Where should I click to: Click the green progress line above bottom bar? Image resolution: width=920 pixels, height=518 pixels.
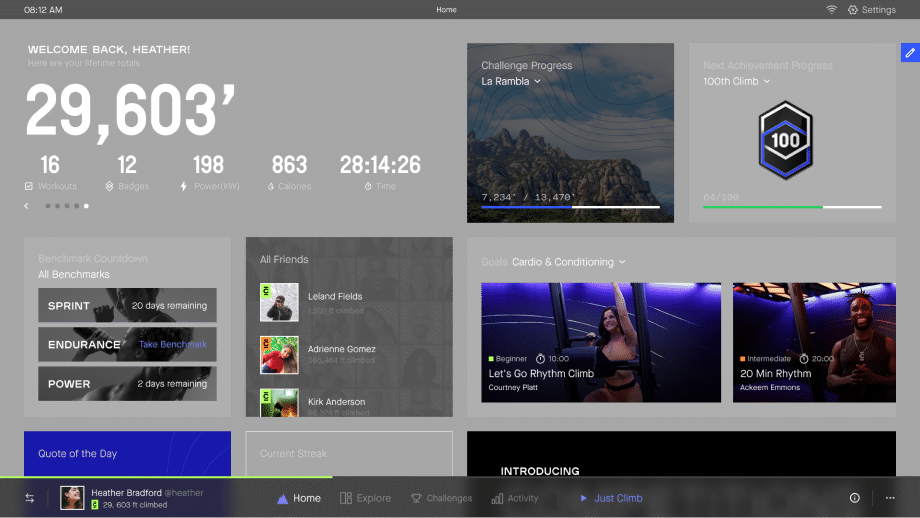tap(166, 477)
